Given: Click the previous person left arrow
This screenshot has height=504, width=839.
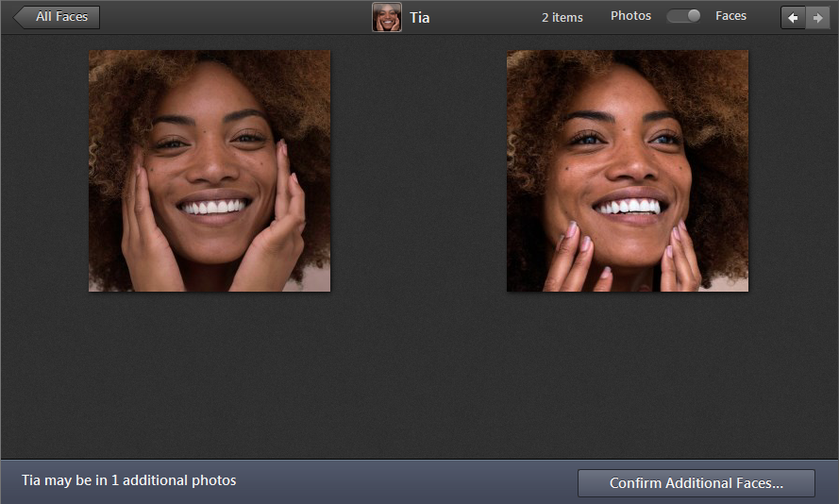Looking at the screenshot, I should coord(793,18).
